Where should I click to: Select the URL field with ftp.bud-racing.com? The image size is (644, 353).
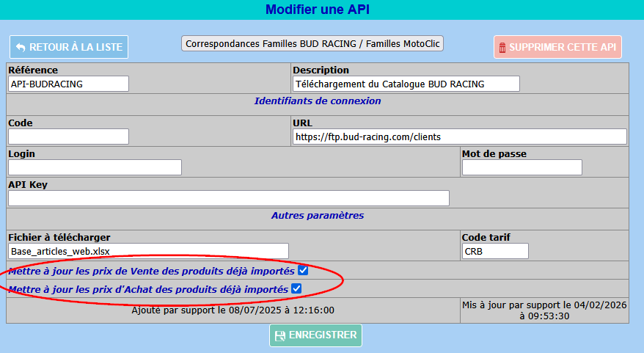(x=459, y=137)
